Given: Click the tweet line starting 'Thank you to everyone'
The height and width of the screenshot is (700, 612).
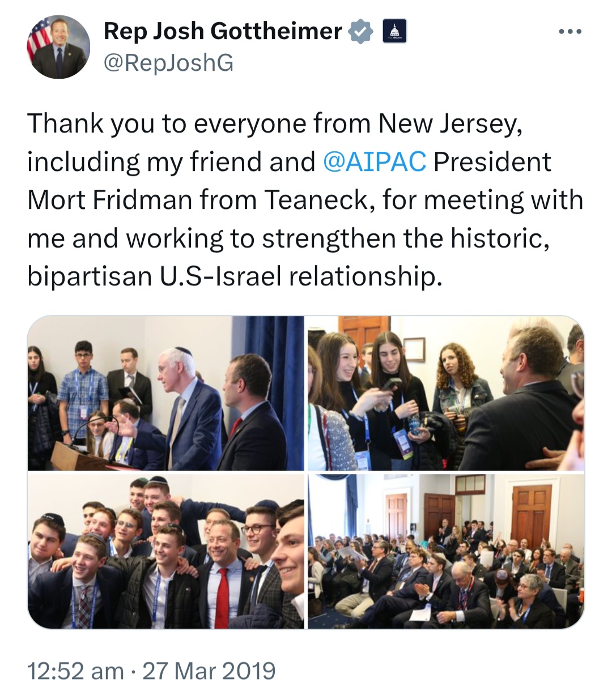Looking at the screenshot, I should coord(275,123).
